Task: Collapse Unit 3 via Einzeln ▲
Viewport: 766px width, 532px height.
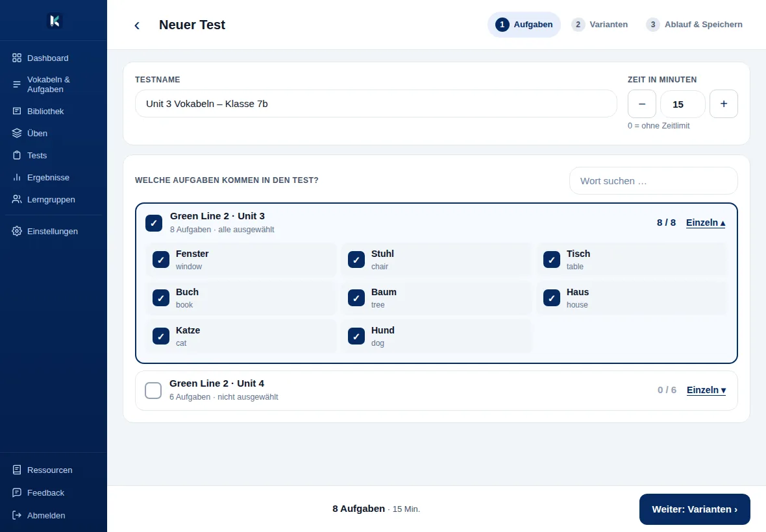Action: coord(706,223)
